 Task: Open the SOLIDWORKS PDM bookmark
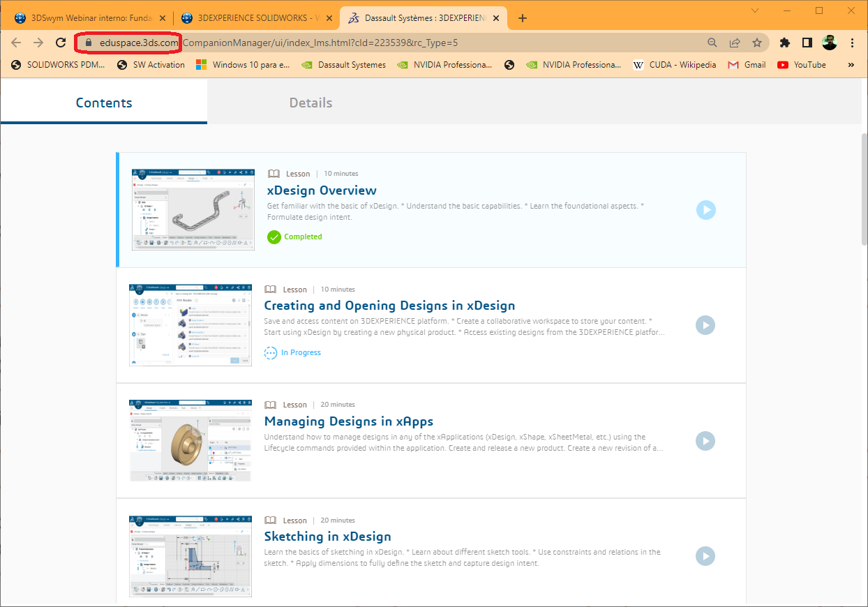pyautogui.click(x=59, y=65)
